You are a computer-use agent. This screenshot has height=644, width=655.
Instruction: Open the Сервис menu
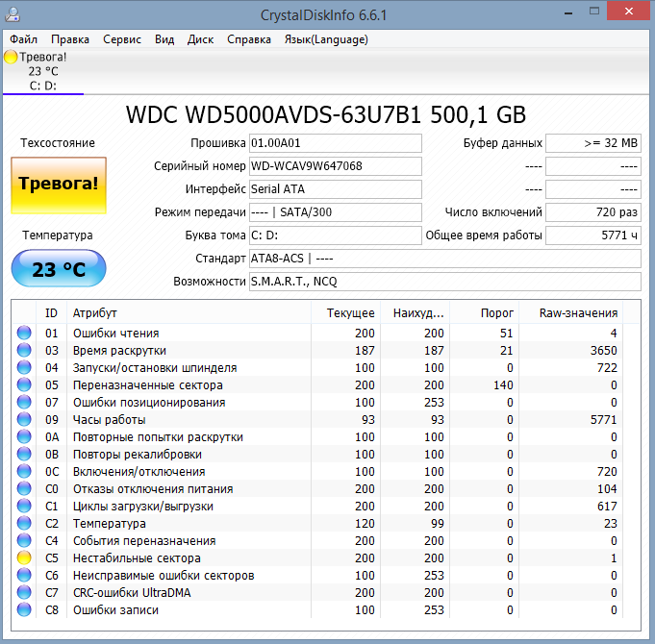tap(122, 39)
